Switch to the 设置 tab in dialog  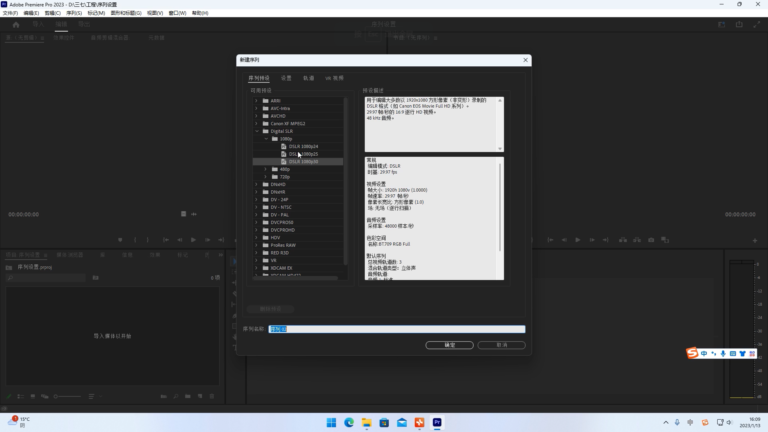[286, 78]
